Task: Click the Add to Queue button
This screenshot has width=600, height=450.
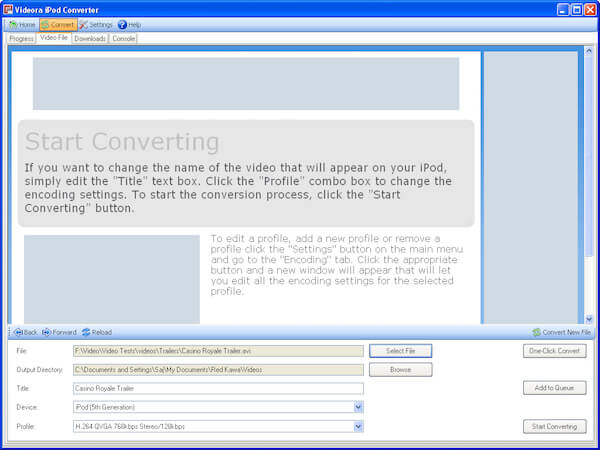Action: click(x=554, y=388)
